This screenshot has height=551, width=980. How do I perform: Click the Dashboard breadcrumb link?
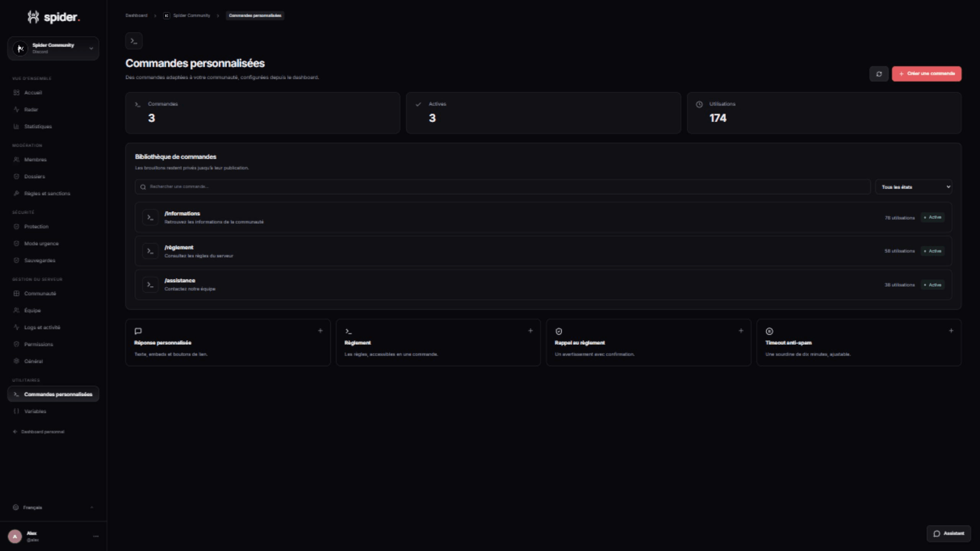(x=136, y=16)
